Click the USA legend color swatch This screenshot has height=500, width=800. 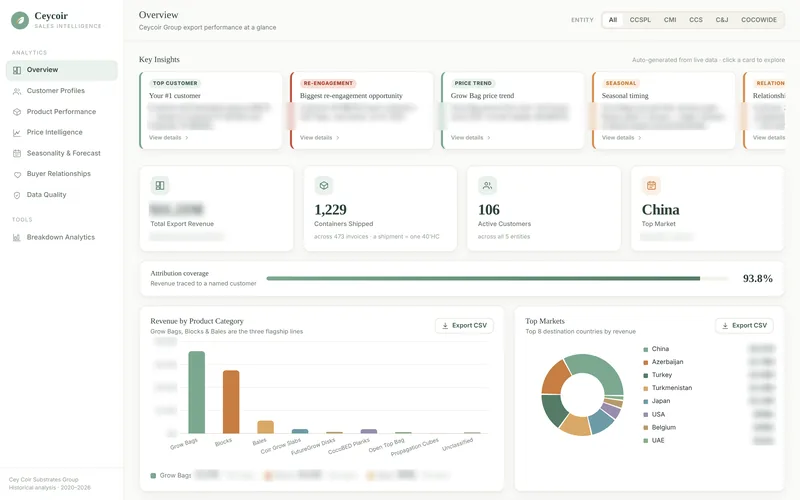645,415
